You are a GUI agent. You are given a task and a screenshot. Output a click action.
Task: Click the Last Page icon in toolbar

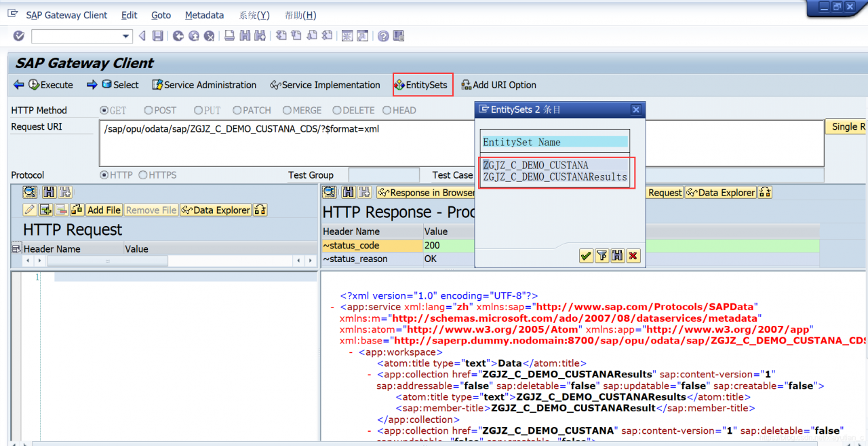[328, 36]
